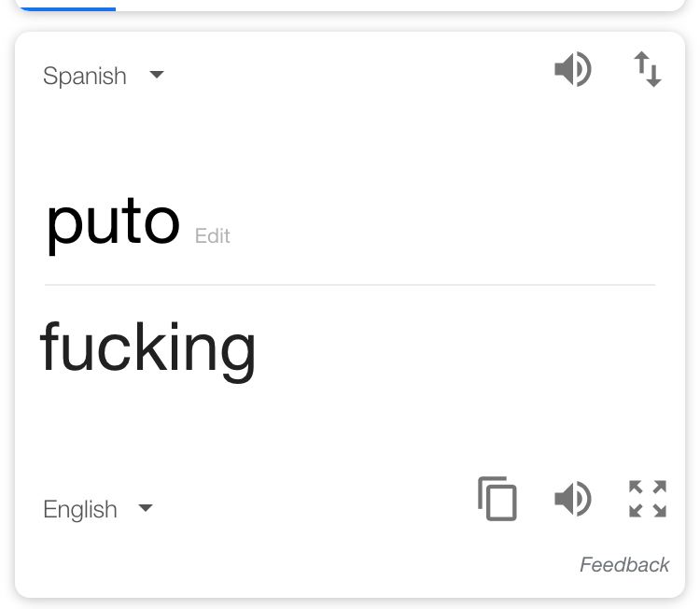This screenshot has height=609, width=700.
Task: Click the source word puto
Action: [113, 226]
